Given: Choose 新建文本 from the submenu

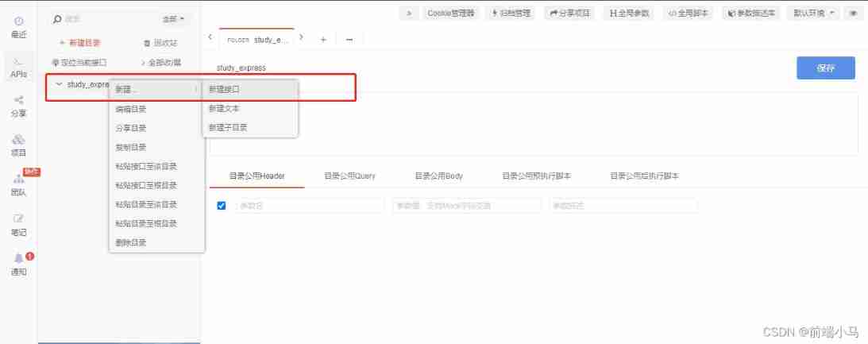Looking at the screenshot, I should (x=250, y=108).
